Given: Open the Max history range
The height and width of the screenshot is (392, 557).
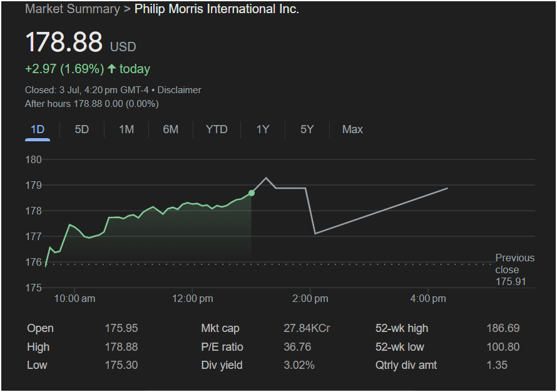Looking at the screenshot, I should pos(352,129).
